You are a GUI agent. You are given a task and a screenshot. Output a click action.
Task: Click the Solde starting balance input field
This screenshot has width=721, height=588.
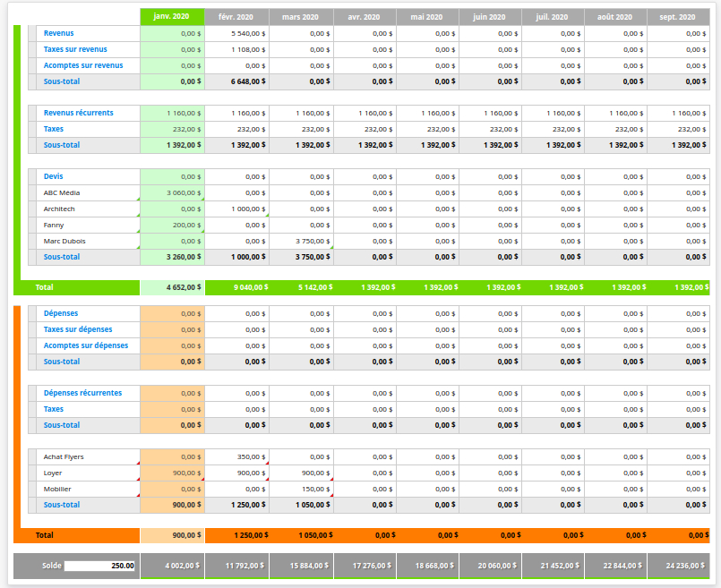[99, 566]
